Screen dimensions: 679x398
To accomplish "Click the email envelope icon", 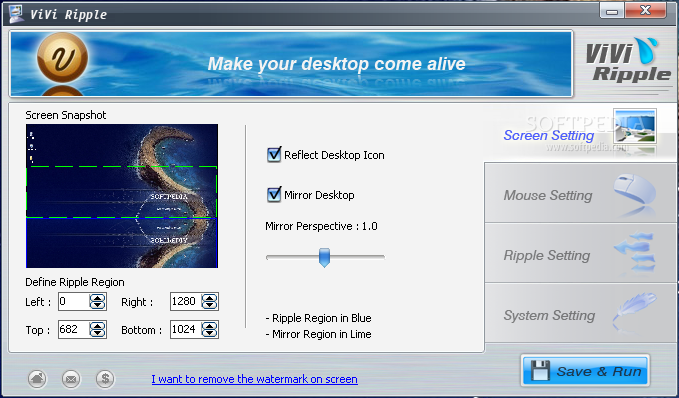I will pos(71,379).
